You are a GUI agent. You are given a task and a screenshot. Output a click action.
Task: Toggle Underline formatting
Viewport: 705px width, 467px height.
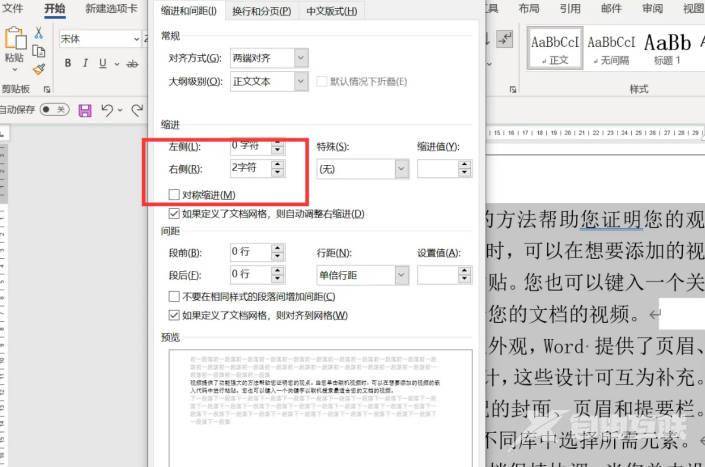(x=103, y=63)
